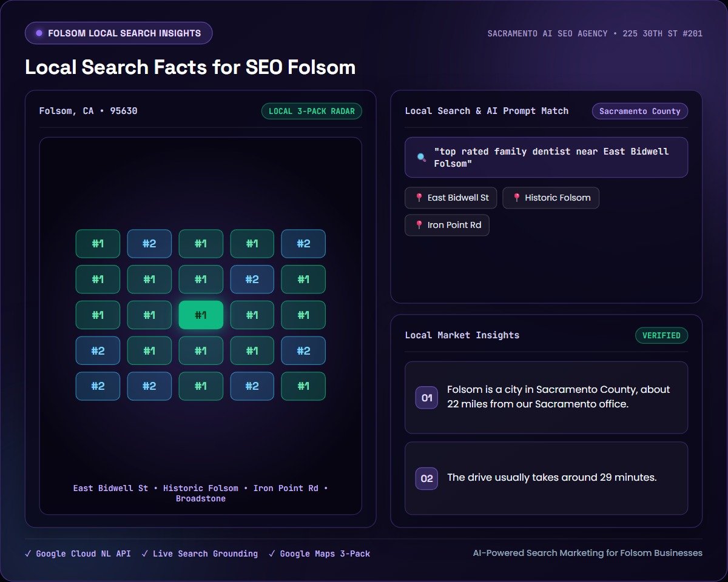Click the 01 number badge
This screenshot has width=728, height=582.
coord(426,398)
